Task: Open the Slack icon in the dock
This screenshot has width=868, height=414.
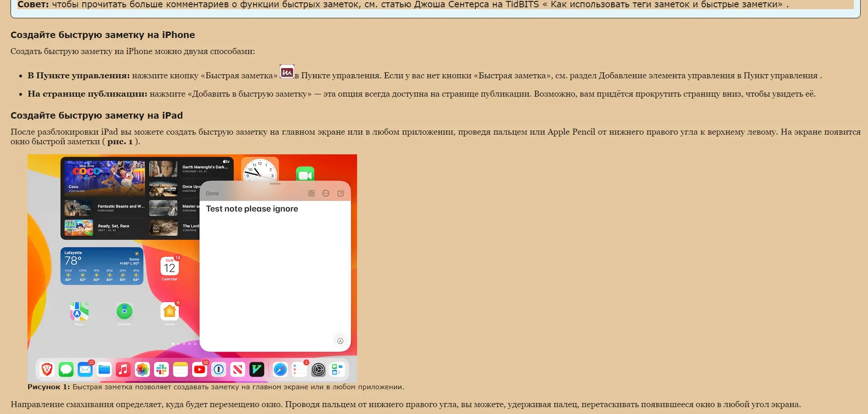Action: [162, 369]
